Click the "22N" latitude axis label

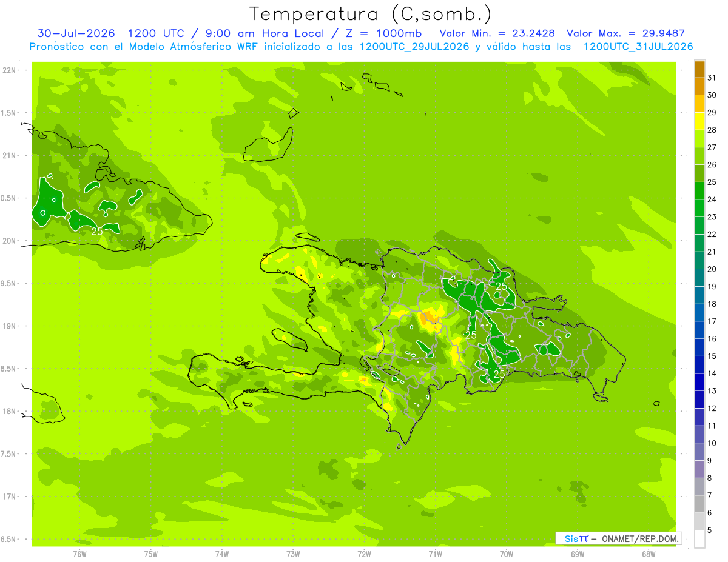9,70
